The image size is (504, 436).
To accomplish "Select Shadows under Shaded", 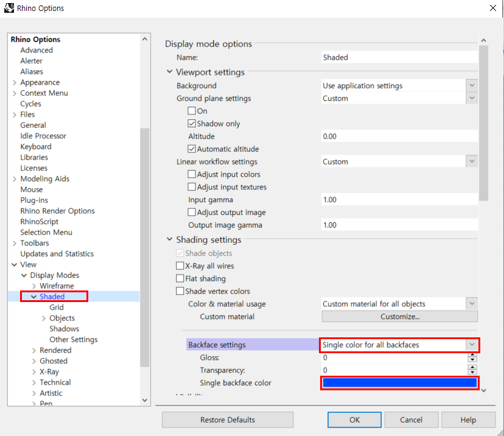I will click(65, 329).
